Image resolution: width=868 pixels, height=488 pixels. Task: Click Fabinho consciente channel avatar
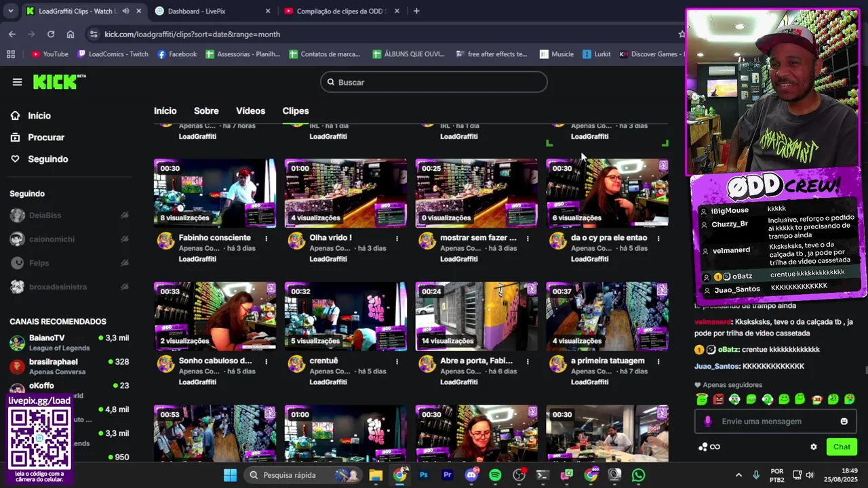(x=165, y=241)
